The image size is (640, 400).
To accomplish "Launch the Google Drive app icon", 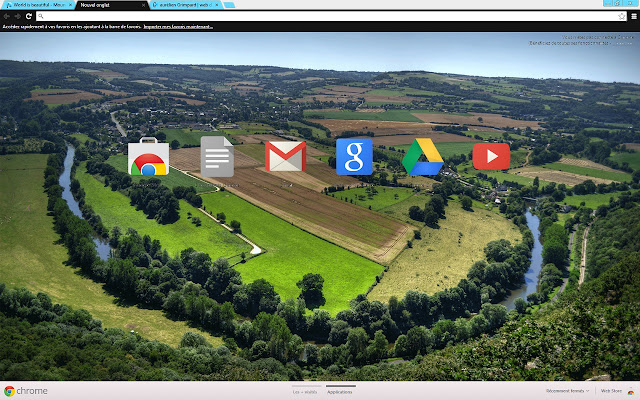I will click(422, 157).
